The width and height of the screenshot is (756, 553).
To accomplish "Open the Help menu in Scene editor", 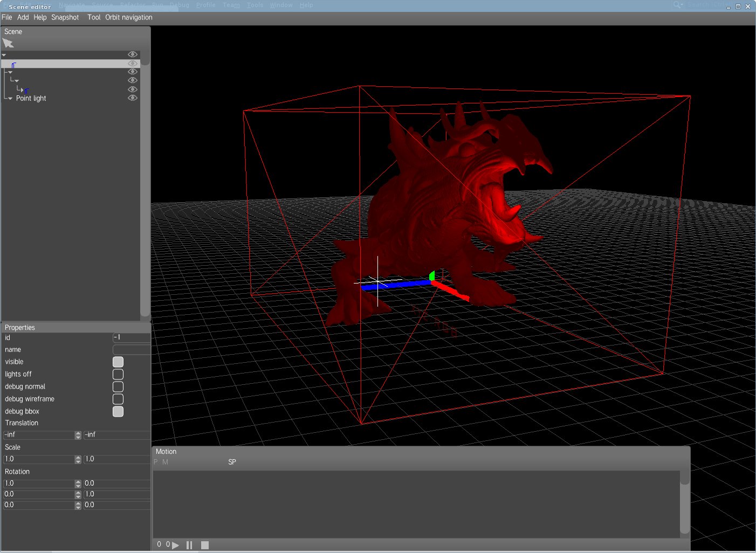I will pos(40,17).
